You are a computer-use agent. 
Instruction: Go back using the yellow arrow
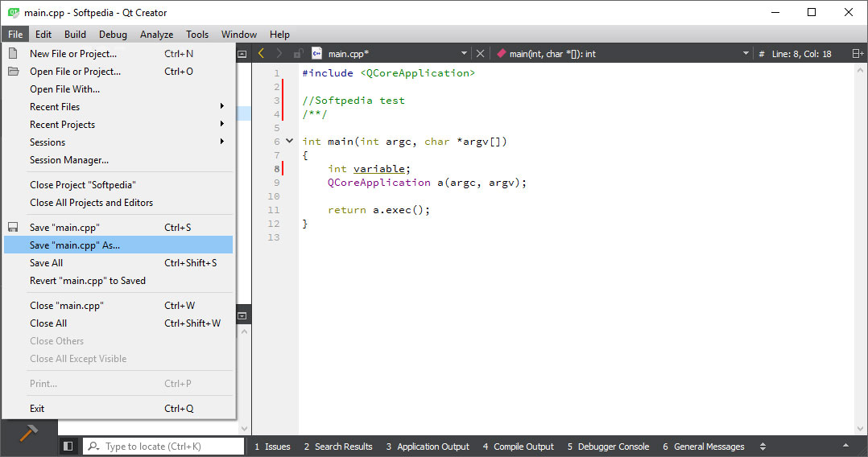click(261, 53)
